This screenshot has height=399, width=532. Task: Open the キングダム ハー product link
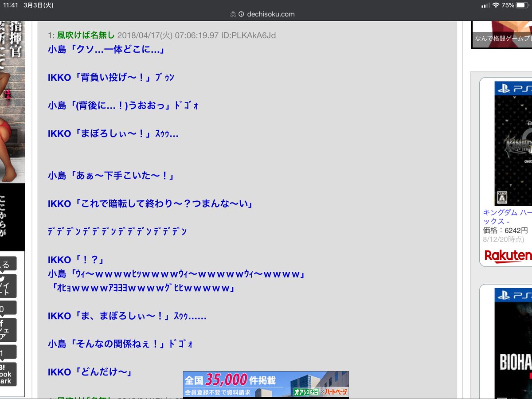tap(507, 216)
